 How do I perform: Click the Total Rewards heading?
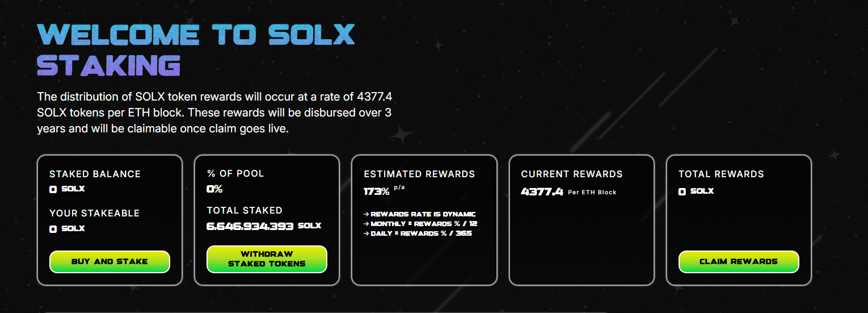721,174
